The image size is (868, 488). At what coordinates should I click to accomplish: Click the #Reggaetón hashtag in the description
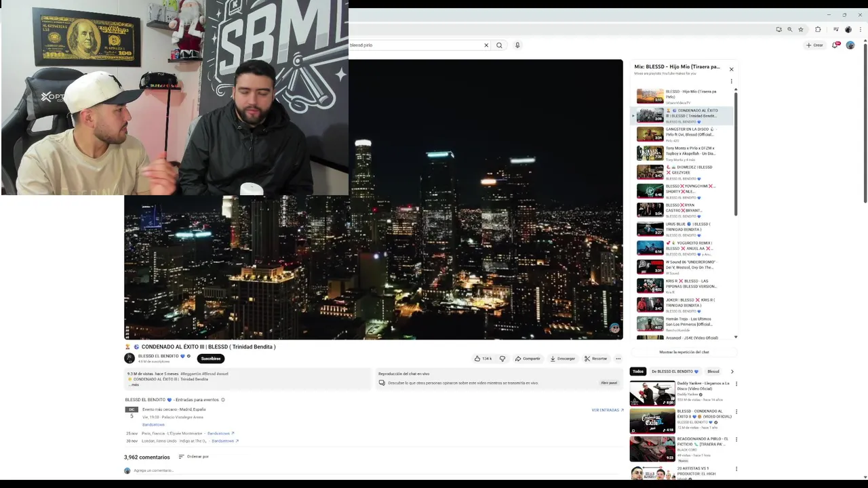coord(190,374)
